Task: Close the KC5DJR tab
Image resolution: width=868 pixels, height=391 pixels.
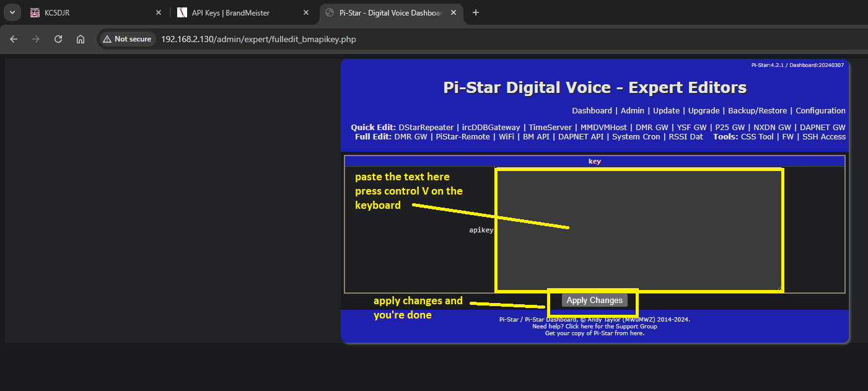Action: click(x=158, y=12)
